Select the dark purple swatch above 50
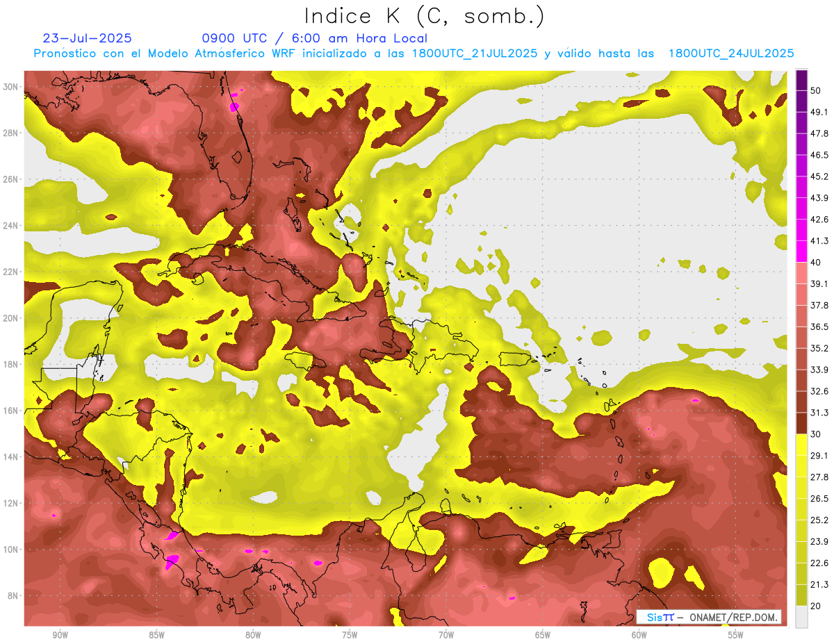834x644 pixels. pyautogui.click(x=801, y=80)
